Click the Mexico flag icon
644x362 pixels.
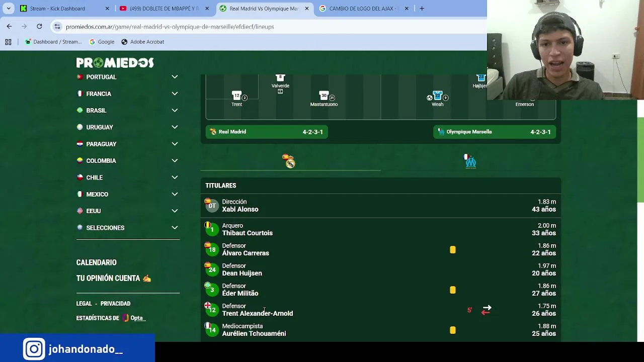point(79,194)
